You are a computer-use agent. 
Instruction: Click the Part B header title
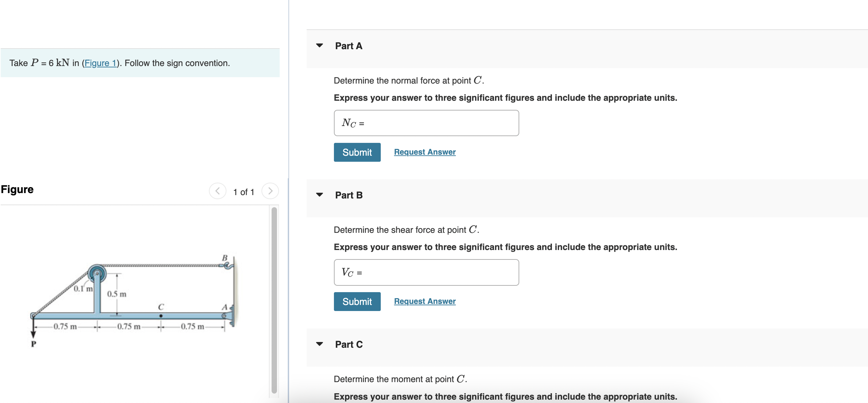click(x=348, y=195)
